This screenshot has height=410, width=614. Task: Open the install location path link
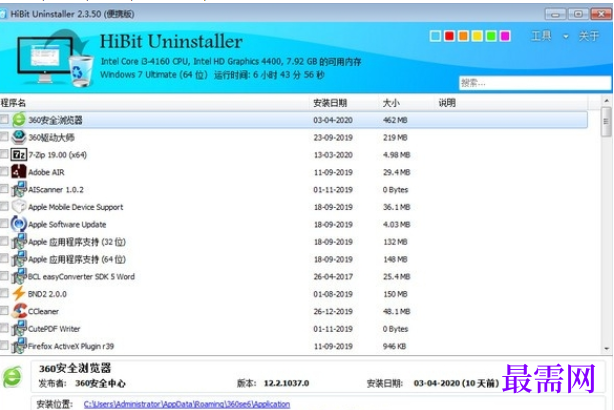click(187, 404)
